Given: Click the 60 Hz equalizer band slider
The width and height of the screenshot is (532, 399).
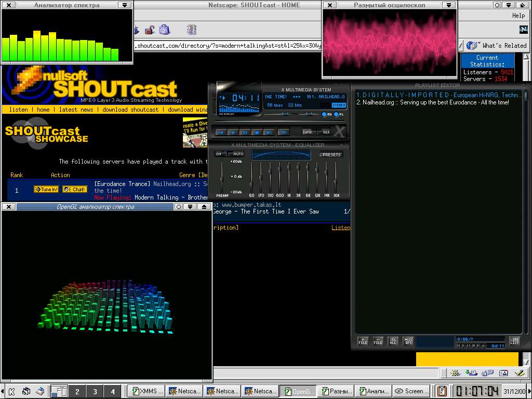Looking at the screenshot, I should click(x=251, y=177).
